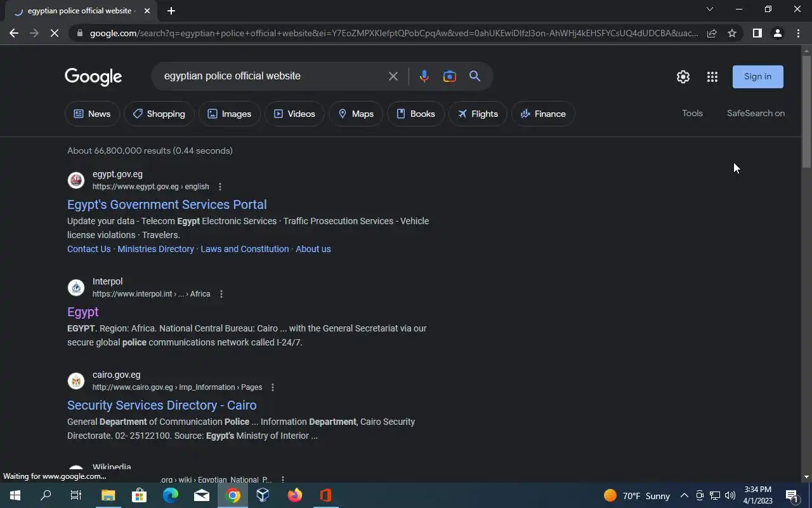
Task: Click the cairo.gov.eg site favicon
Action: coord(76,381)
